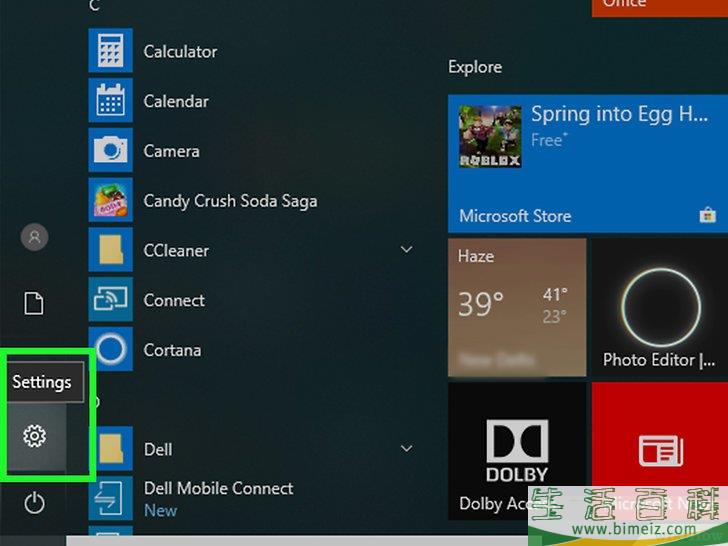Click the letter C section header
The image size is (728, 546).
coord(95,6)
